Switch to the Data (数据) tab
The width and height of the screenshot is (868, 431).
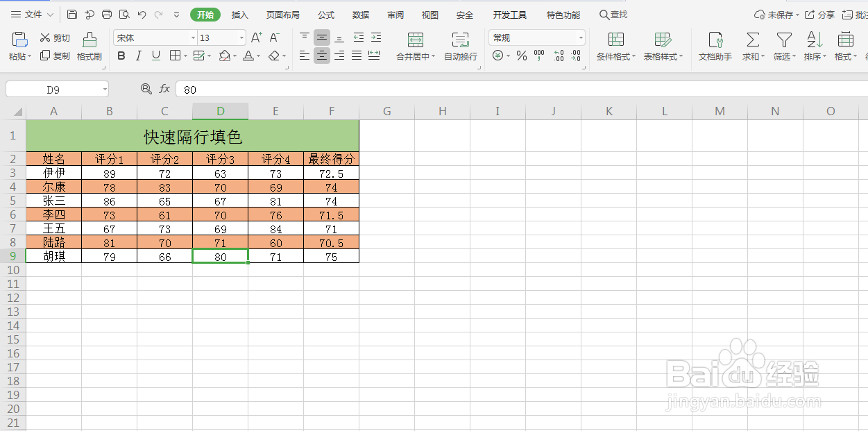point(361,15)
